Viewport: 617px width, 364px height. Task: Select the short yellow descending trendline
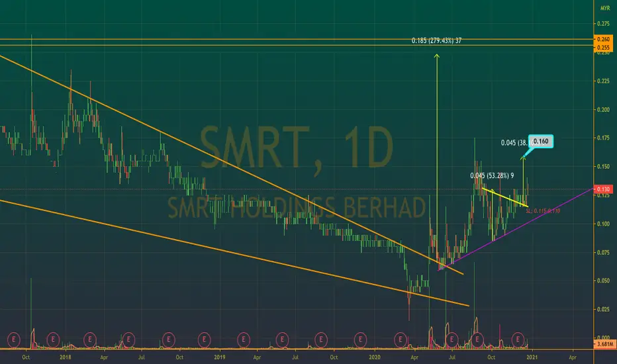coord(505,197)
